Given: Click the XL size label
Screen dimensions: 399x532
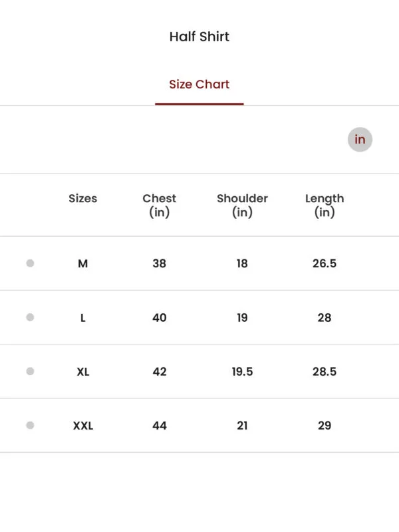Looking at the screenshot, I should 83,372.
